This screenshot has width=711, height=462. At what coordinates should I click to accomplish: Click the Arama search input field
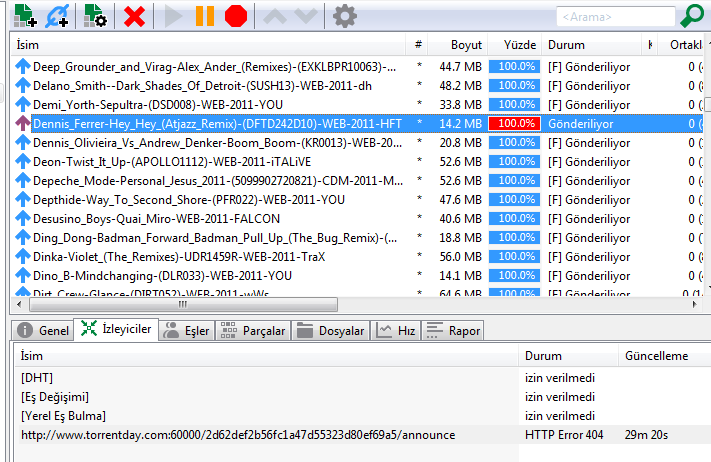coord(615,17)
